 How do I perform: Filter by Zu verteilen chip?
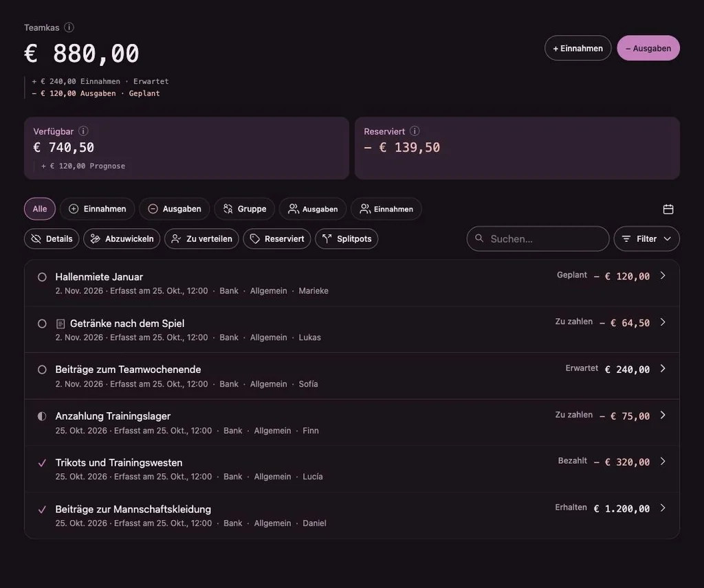click(201, 238)
